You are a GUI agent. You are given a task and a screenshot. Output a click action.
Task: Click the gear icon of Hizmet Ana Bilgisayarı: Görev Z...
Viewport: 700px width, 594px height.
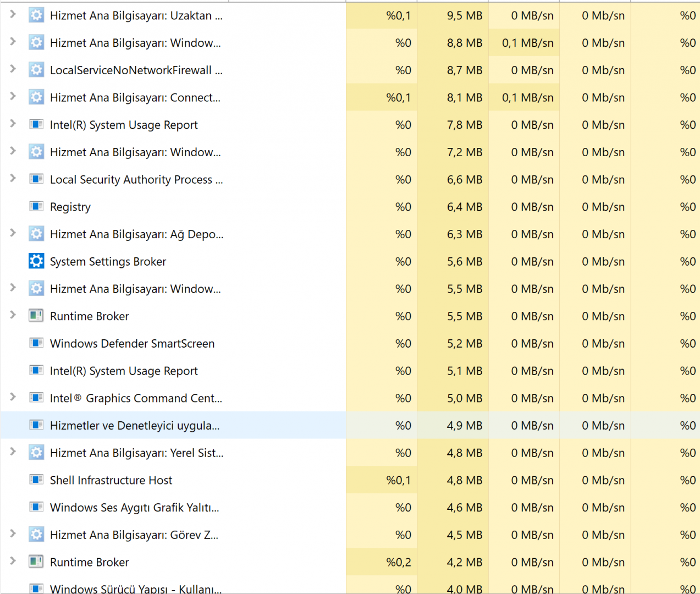click(x=36, y=535)
